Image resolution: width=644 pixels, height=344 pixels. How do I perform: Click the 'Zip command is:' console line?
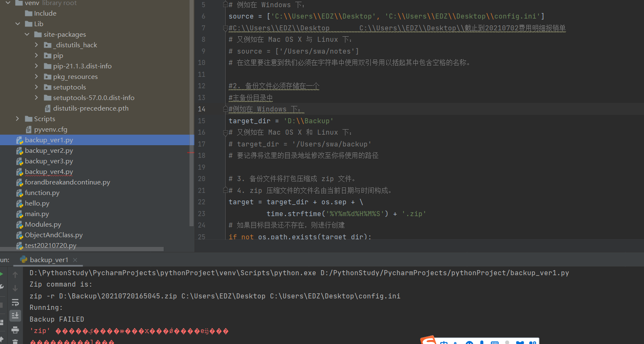click(61, 284)
